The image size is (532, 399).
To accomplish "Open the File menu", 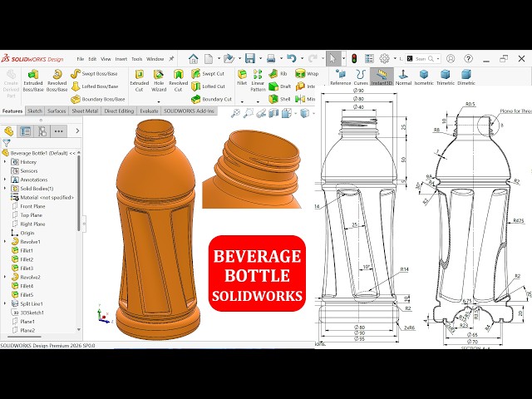I will point(81,59).
